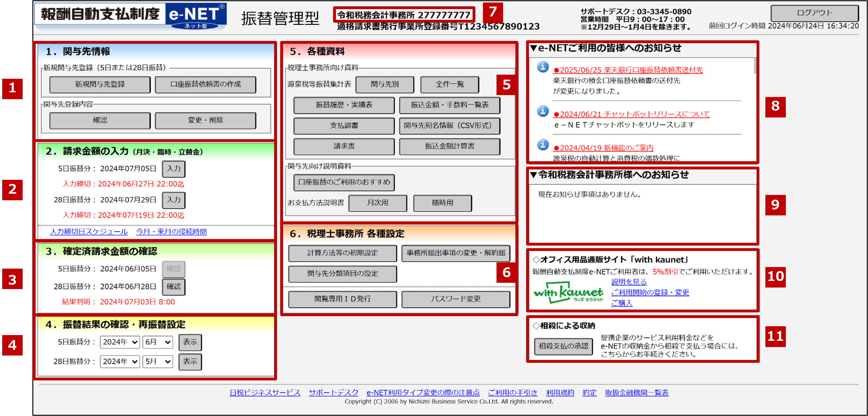Click the with kaunet logo
The width and height of the screenshot is (868, 416).
coord(568,292)
